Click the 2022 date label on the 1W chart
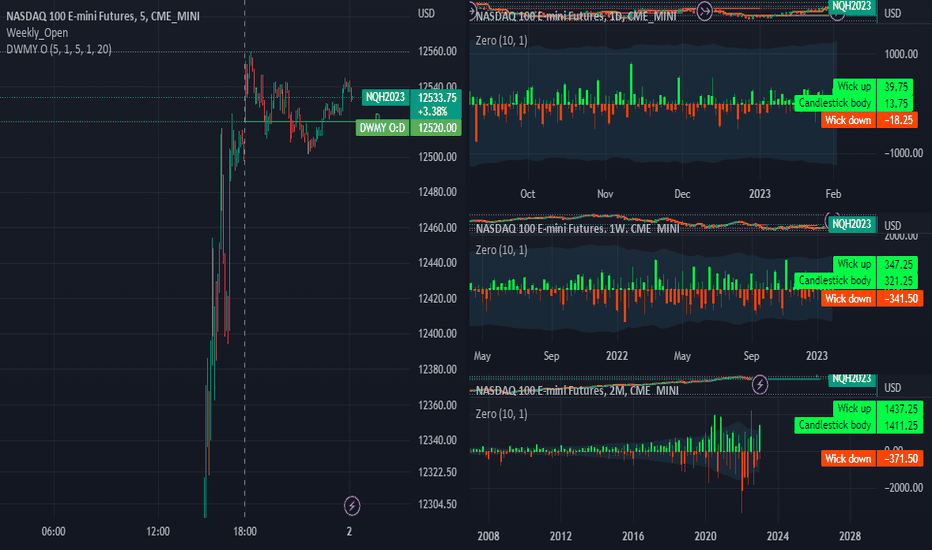 (617, 356)
